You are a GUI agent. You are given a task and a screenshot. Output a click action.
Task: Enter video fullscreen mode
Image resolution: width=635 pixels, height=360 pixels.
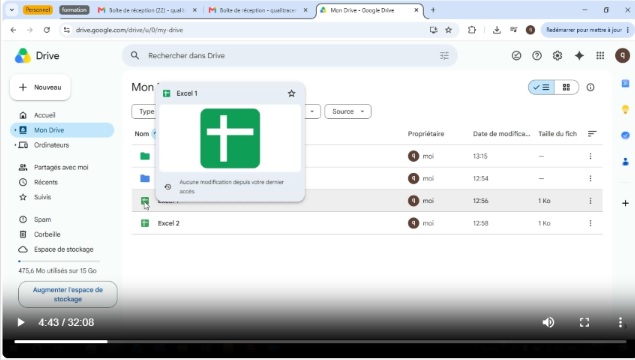584,322
